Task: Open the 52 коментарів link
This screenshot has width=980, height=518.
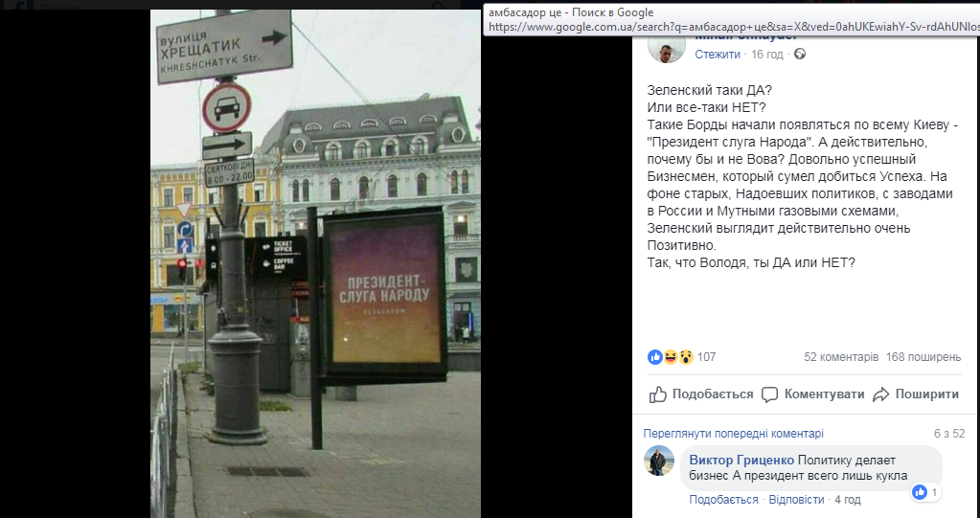Action: coord(840,357)
